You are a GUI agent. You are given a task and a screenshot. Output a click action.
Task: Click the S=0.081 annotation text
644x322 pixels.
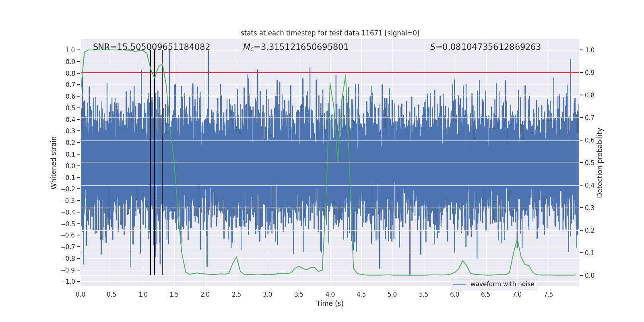tap(485, 47)
